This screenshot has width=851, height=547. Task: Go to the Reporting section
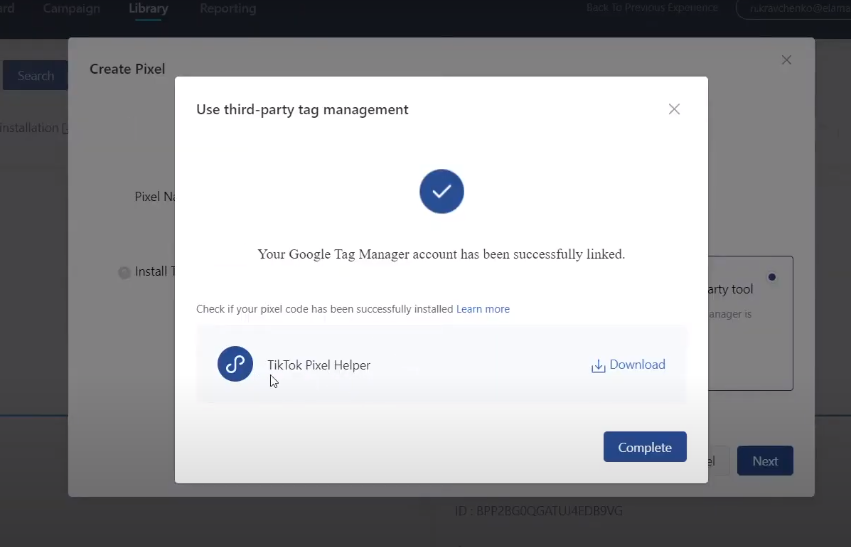228,9
